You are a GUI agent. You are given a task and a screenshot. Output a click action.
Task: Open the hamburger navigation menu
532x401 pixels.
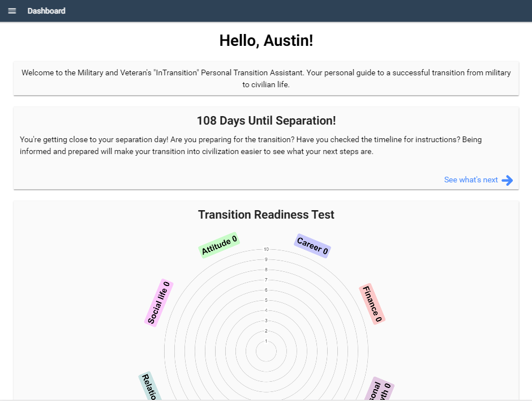pos(12,11)
